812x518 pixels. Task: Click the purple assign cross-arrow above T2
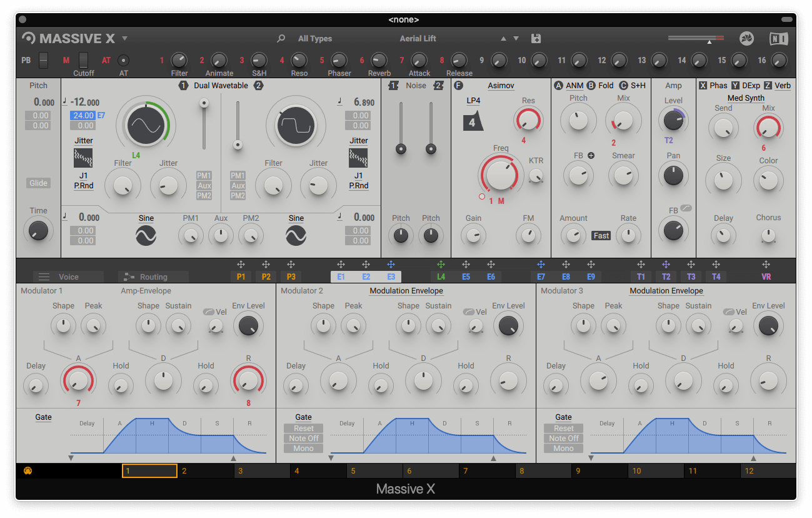click(666, 265)
